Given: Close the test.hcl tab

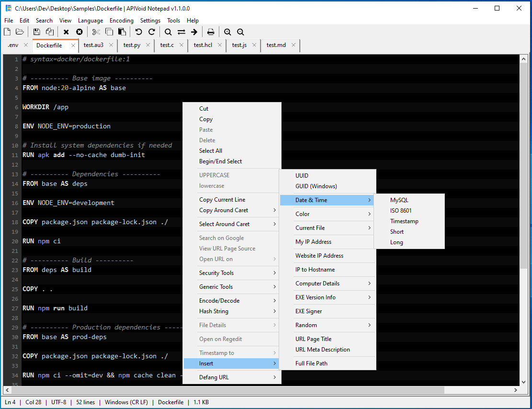Looking at the screenshot, I should tap(219, 45).
